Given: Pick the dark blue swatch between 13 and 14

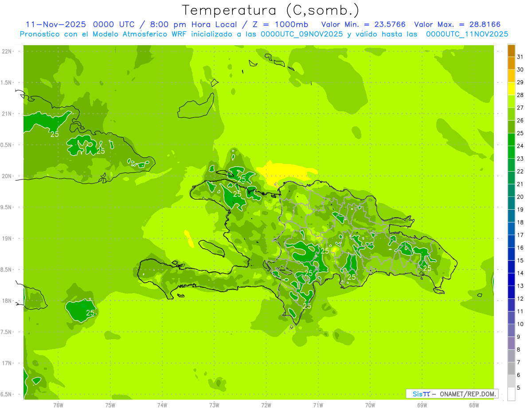Looking at the screenshot, I should (511, 280).
